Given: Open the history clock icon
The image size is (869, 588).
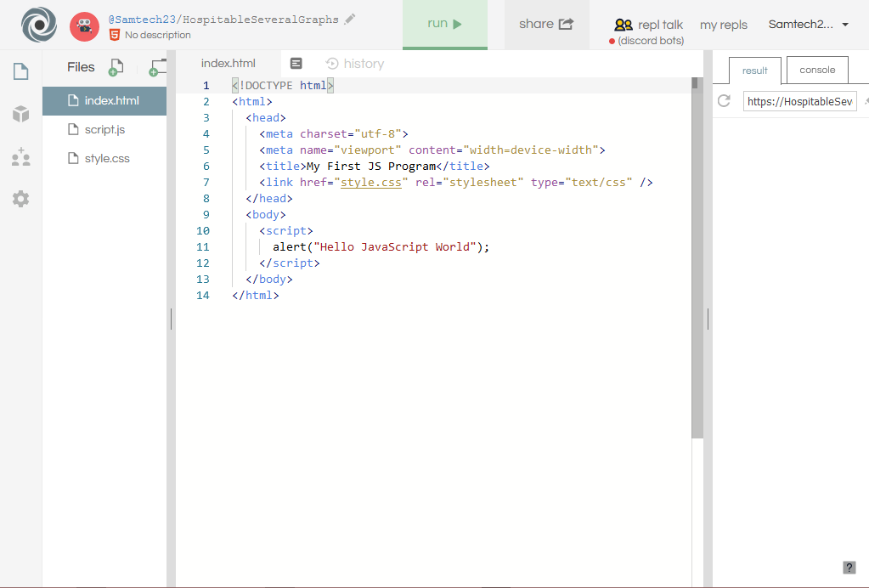Looking at the screenshot, I should coord(332,64).
